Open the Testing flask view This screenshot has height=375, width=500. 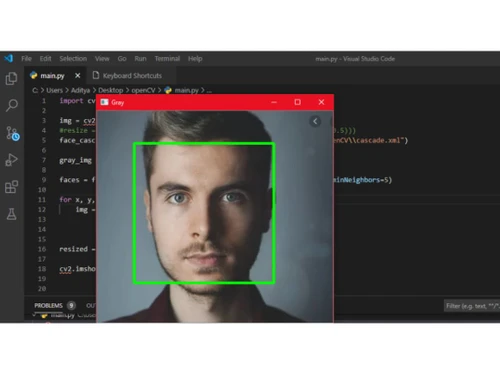(12, 214)
